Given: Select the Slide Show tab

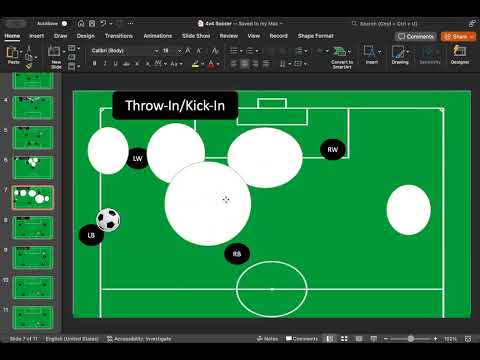Looking at the screenshot, I should (x=196, y=36).
